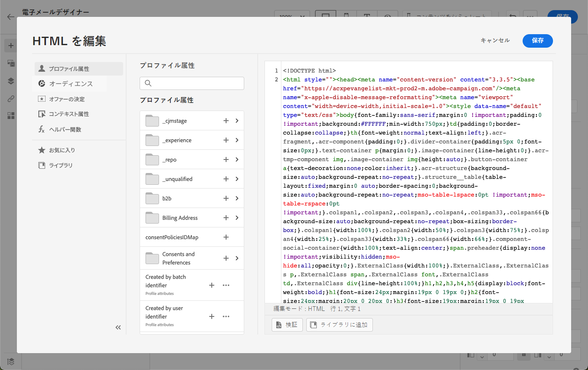Screen dimensions: 588x370
Task: Click ライブラリに追加 button
Action: 340,325
